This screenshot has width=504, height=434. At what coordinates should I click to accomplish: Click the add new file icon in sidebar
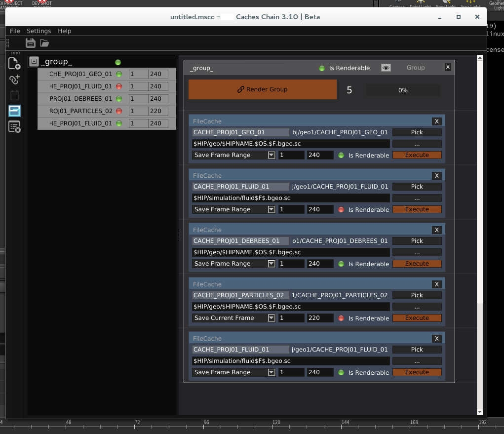14,63
